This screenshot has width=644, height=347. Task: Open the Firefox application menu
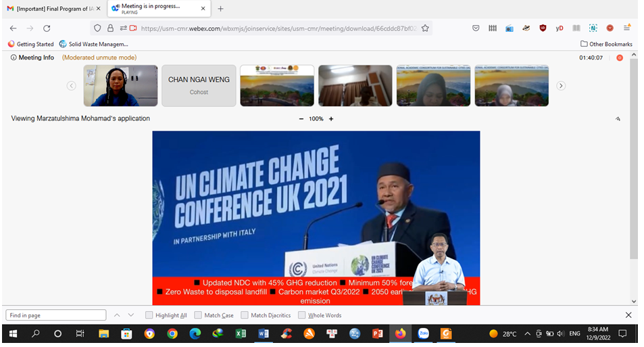[626, 28]
